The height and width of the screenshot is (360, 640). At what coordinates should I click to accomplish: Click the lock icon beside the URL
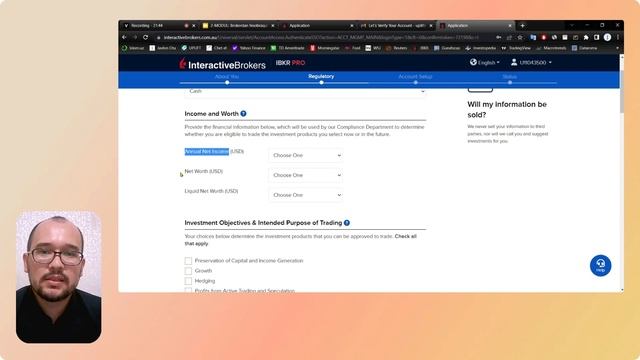point(158,38)
